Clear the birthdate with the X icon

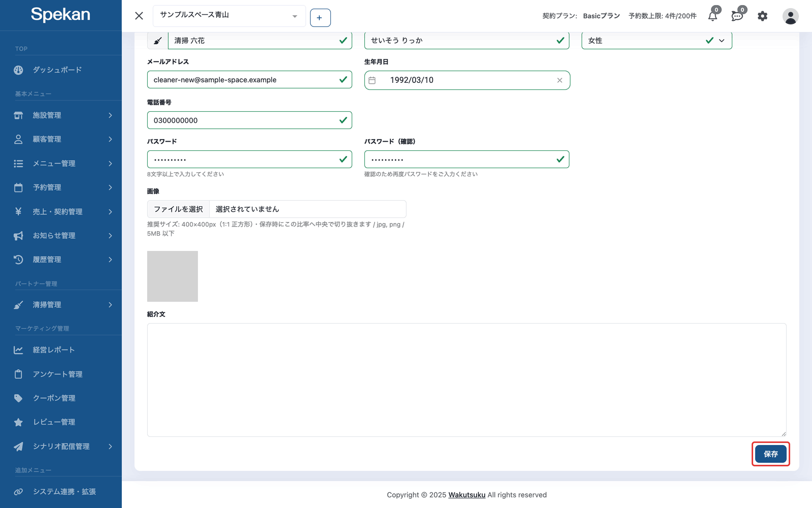click(x=559, y=80)
